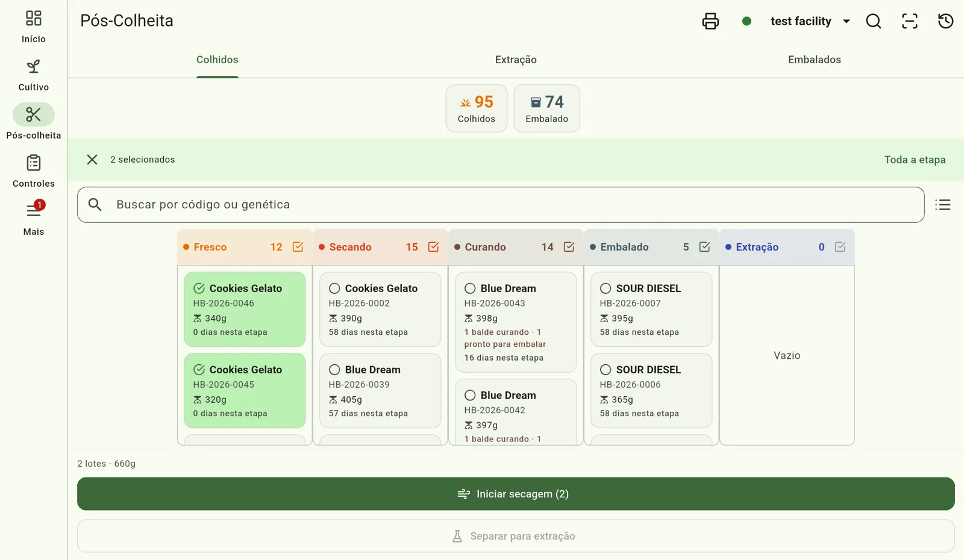Viewport: 964px width, 560px height.
Task: Deselect Cookies Gelato lot HB-2026-0045
Action: tap(245, 390)
